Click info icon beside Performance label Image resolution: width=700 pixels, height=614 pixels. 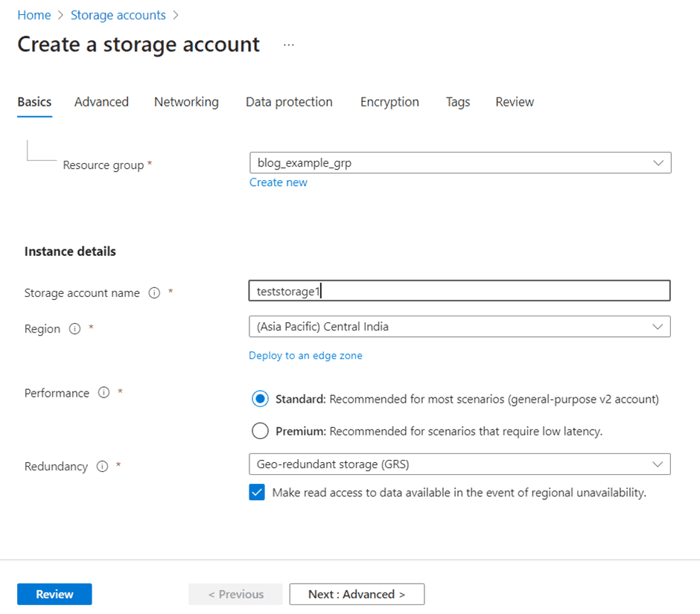point(104,393)
